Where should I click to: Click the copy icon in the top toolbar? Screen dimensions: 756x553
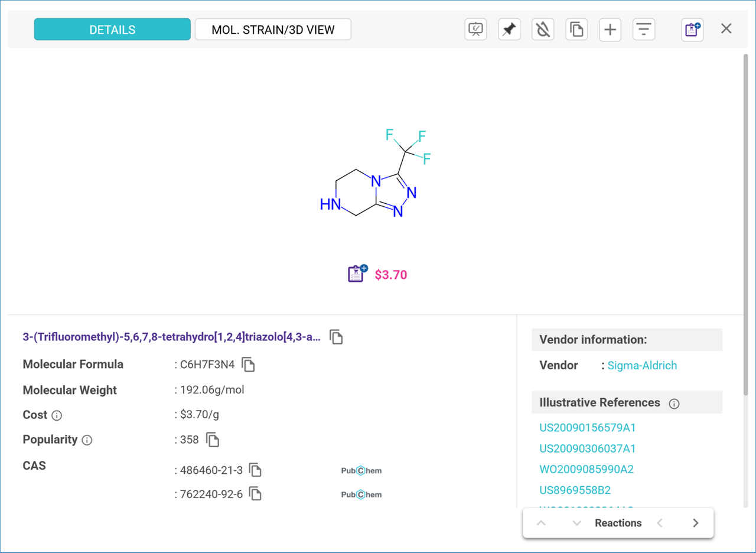point(576,29)
